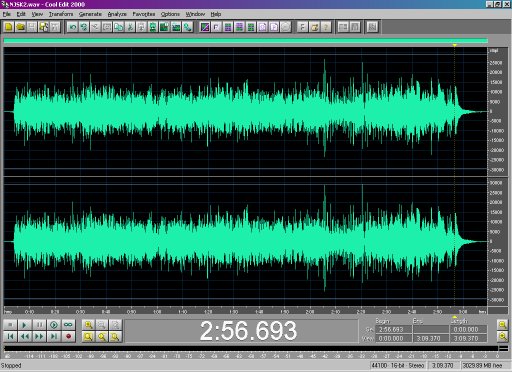
Task: Click the right channel waveform
Action: point(245,241)
